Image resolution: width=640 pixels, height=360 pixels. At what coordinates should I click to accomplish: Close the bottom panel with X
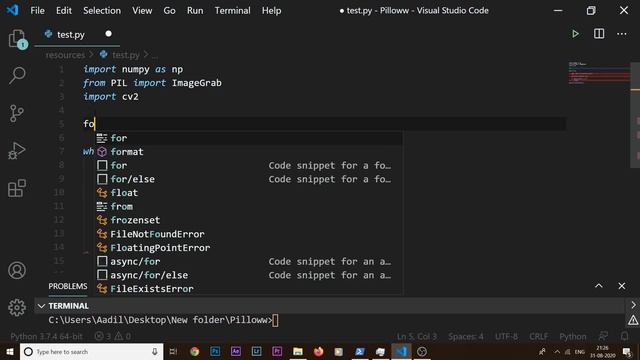pyautogui.click(x=622, y=286)
